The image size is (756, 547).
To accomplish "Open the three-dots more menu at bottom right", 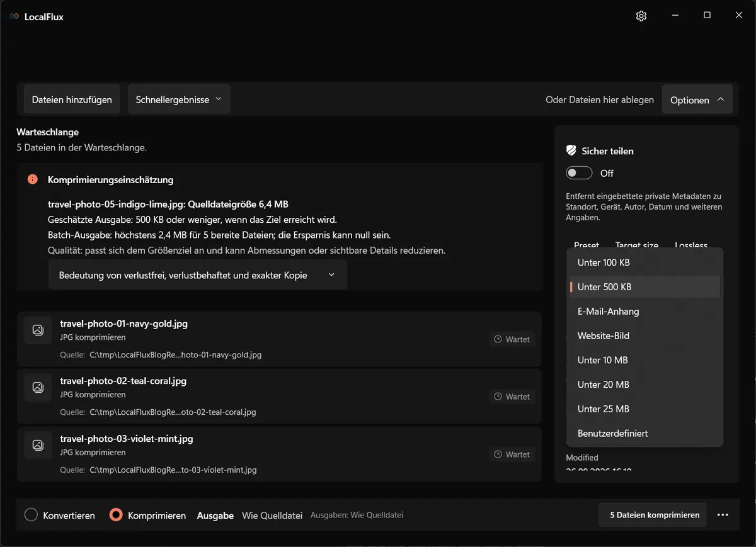I will coord(723,515).
